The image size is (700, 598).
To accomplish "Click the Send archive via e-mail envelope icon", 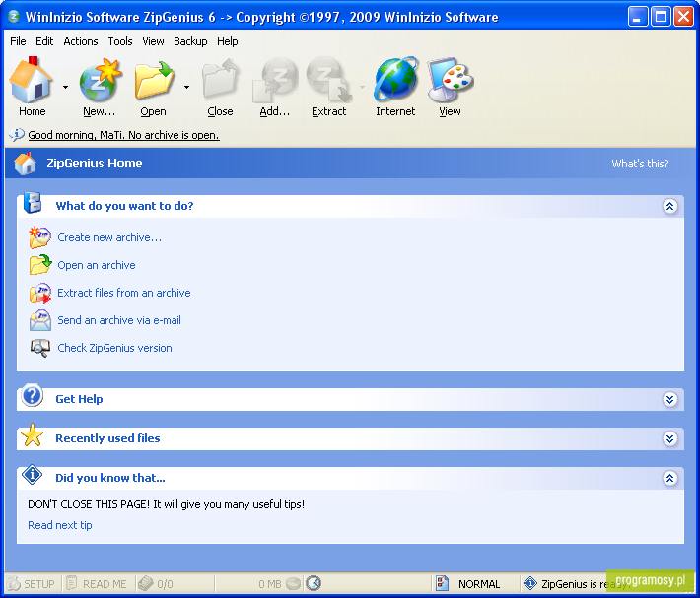I will click(40, 320).
